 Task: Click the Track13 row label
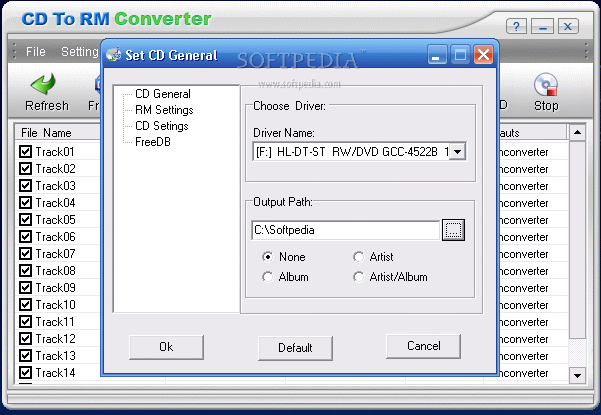(x=56, y=356)
